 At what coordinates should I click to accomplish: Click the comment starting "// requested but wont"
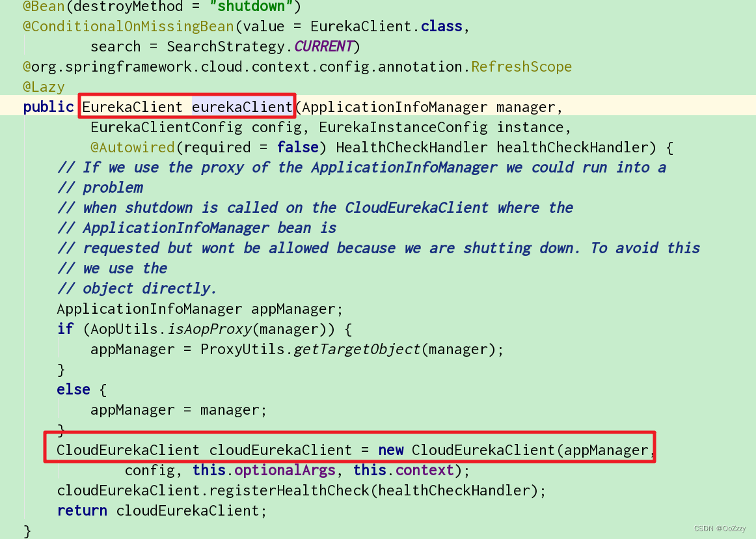[x=379, y=248]
